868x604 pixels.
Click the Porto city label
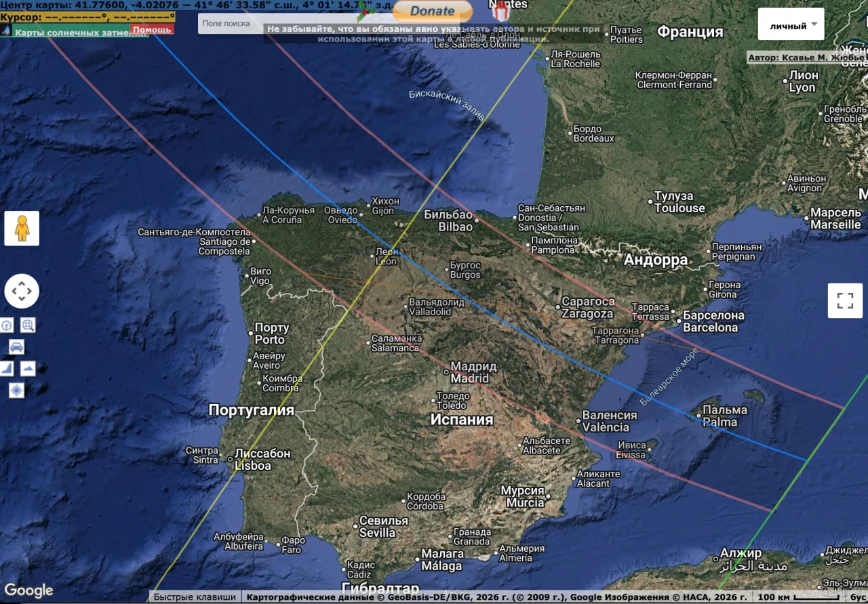tap(271, 334)
